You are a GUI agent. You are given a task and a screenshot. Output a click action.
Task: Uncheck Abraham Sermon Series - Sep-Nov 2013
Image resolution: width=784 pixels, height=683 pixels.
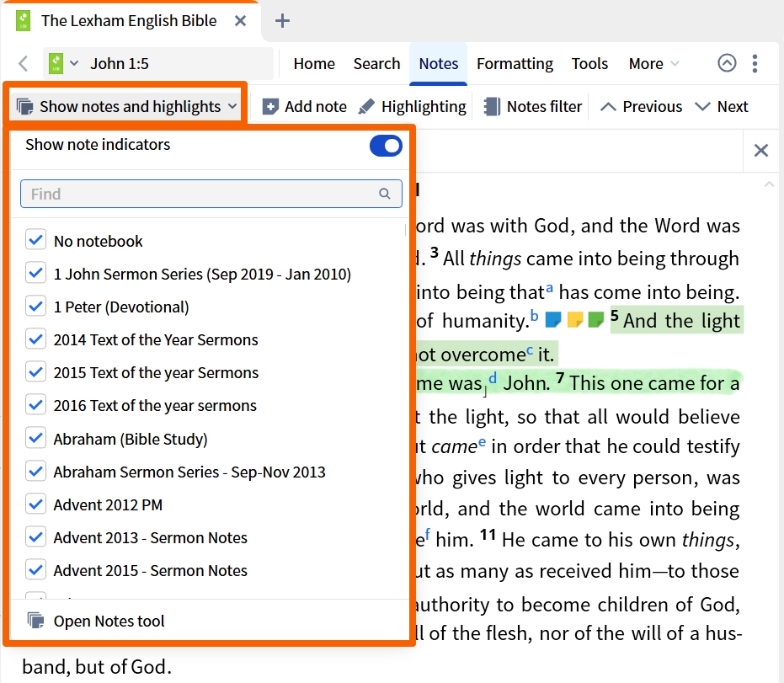coord(36,471)
